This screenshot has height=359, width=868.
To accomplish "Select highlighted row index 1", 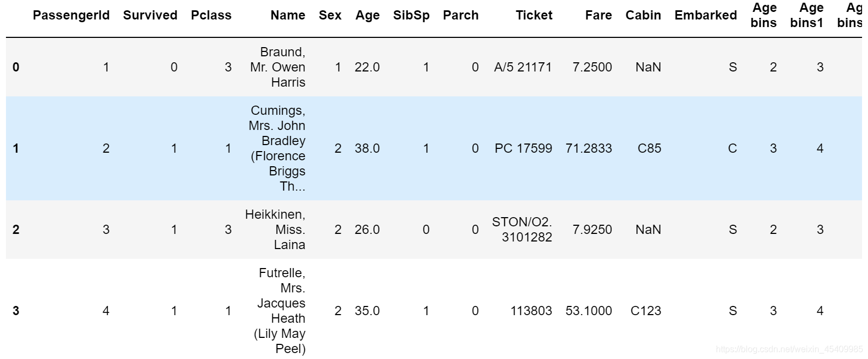I will click(16, 148).
